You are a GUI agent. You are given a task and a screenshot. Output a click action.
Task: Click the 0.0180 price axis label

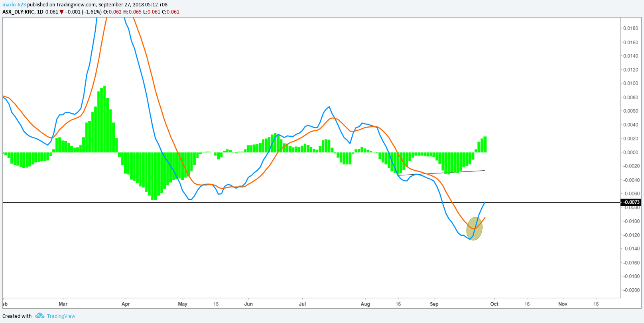(x=630, y=28)
